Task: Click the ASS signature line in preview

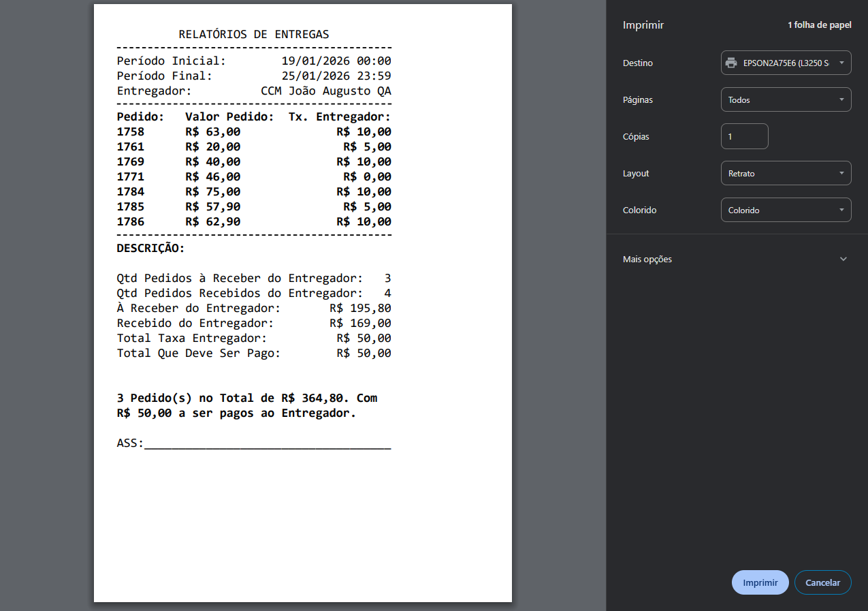Action: coord(253,443)
